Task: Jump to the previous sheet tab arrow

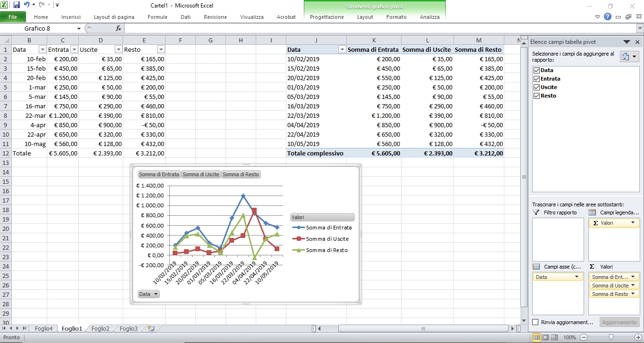Action: (11, 328)
